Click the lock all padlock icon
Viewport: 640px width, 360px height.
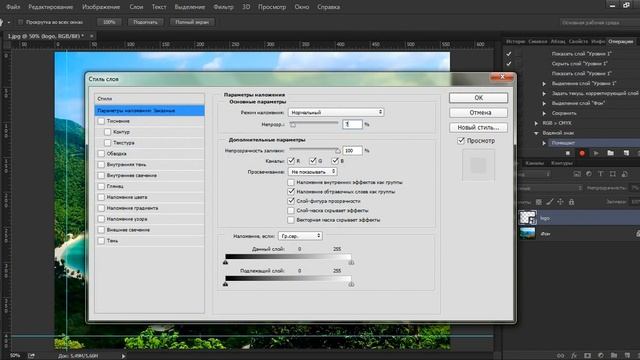tap(571, 202)
